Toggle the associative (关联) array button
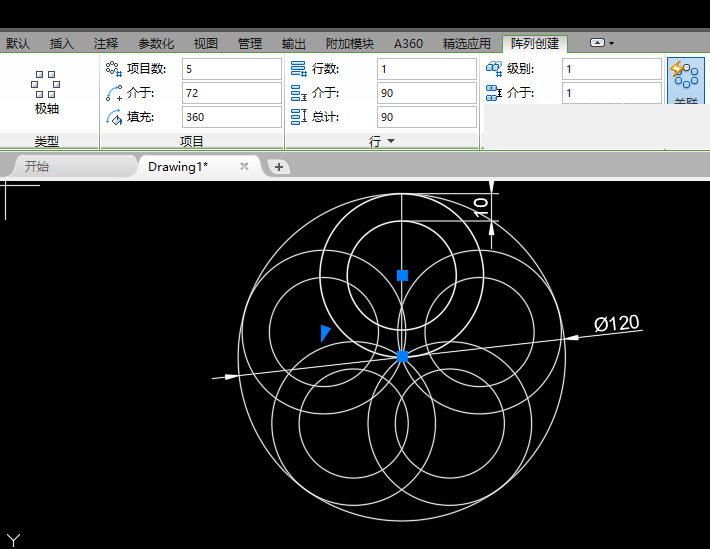 point(685,80)
